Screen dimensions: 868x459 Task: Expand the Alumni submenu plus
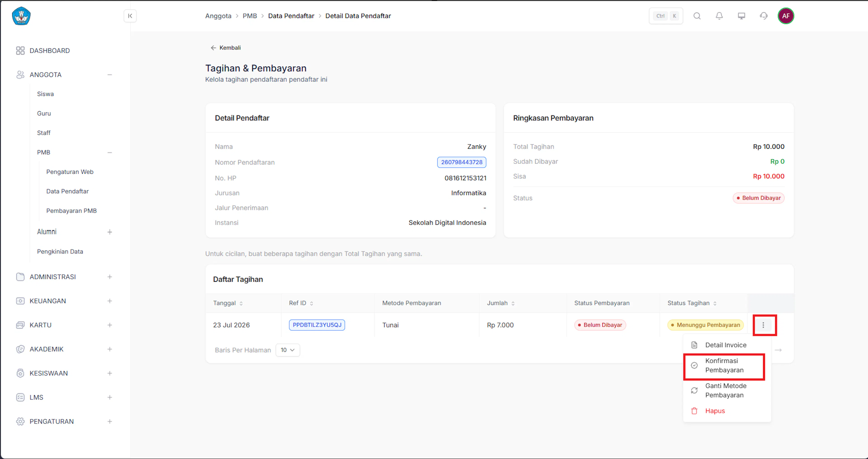[109, 232]
